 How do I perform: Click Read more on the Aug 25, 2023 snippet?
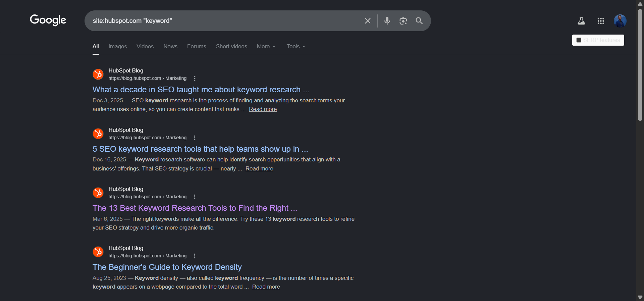[266, 287]
